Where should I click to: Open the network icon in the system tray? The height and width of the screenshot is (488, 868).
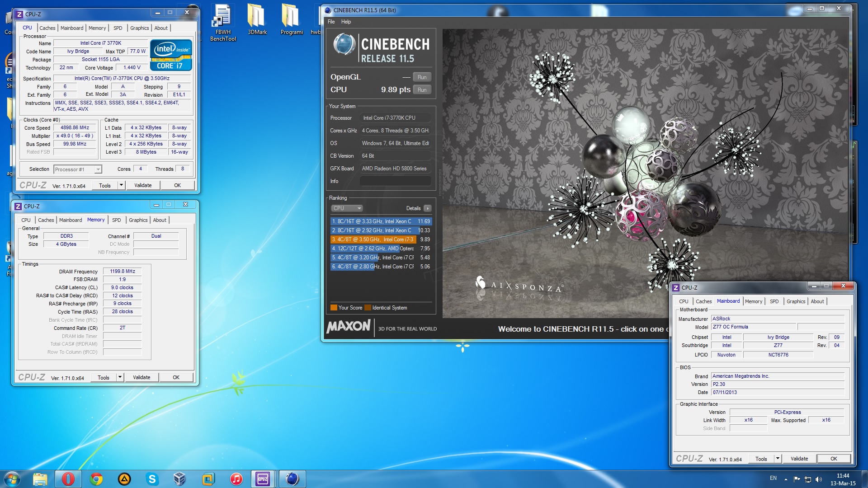point(808,479)
